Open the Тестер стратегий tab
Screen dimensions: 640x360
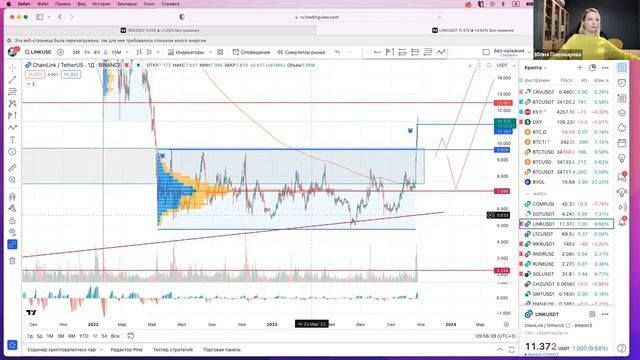(x=173, y=350)
